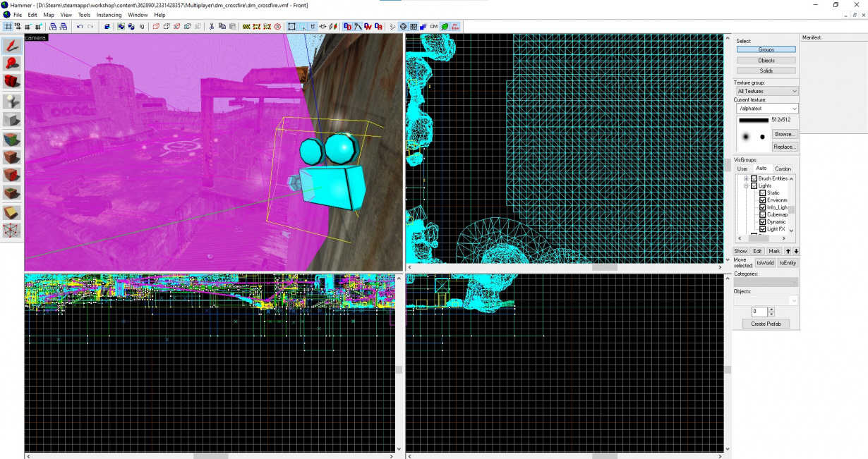Select the Selection tool in the left toolbar
Image resolution: width=868 pixels, height=459 pixels.
tap(11, 47)
